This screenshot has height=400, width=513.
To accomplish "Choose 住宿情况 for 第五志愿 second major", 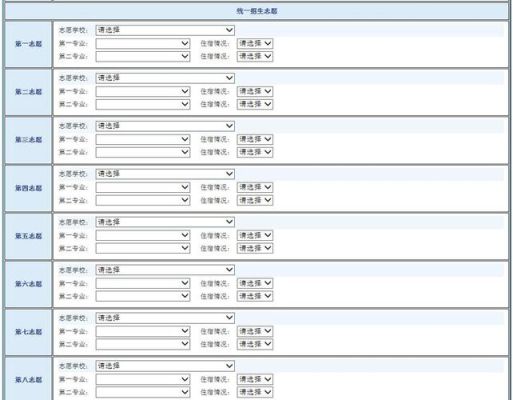I will tap(255, 248).
